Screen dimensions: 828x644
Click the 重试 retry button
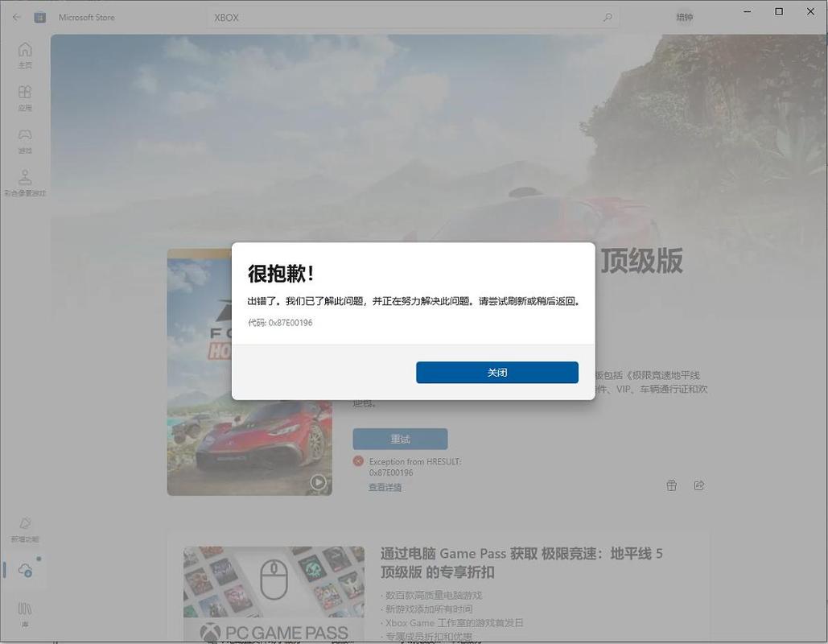click(400, 439)
